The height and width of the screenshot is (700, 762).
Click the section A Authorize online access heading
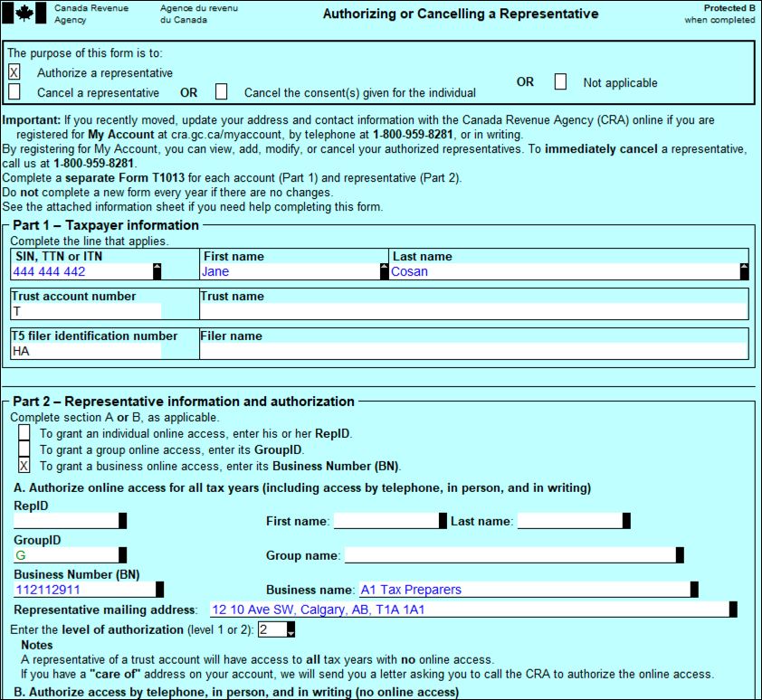(x=302, y=487)
